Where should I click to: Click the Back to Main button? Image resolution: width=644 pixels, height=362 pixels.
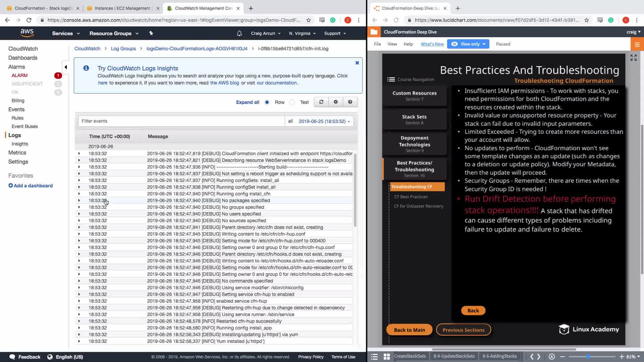coord(409,330)
